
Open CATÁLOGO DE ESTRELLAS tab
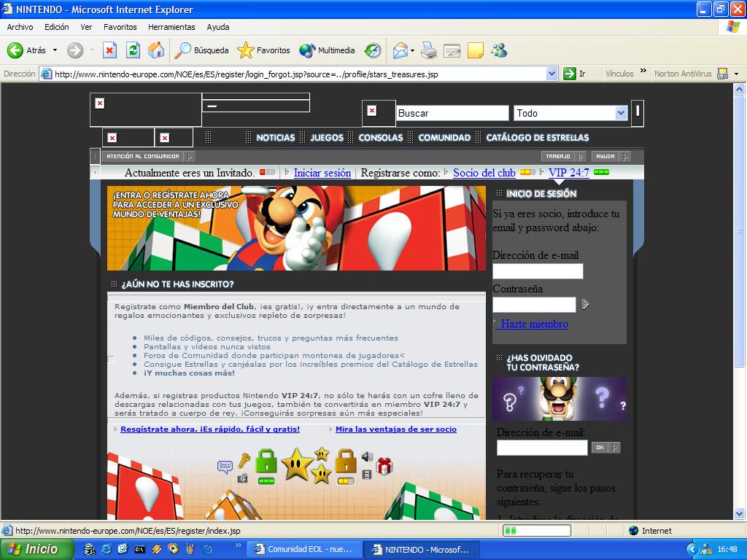pyautogui.click(x=538, y=138)
